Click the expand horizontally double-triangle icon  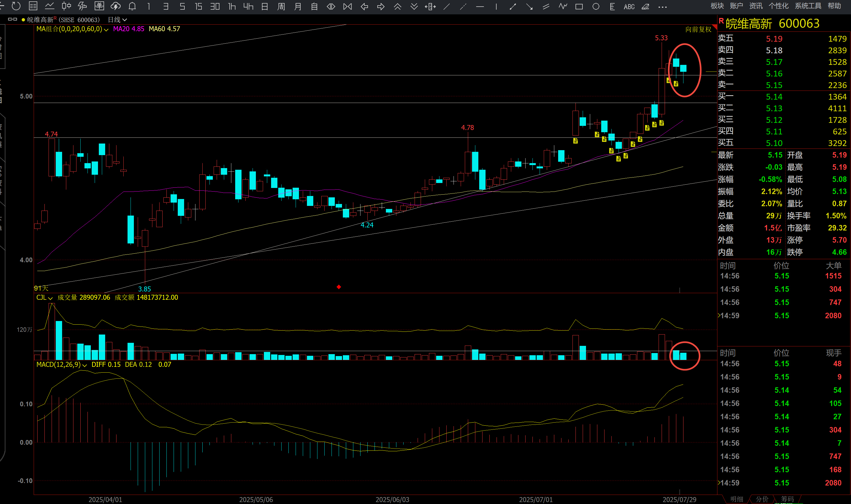tap(331, 6)
